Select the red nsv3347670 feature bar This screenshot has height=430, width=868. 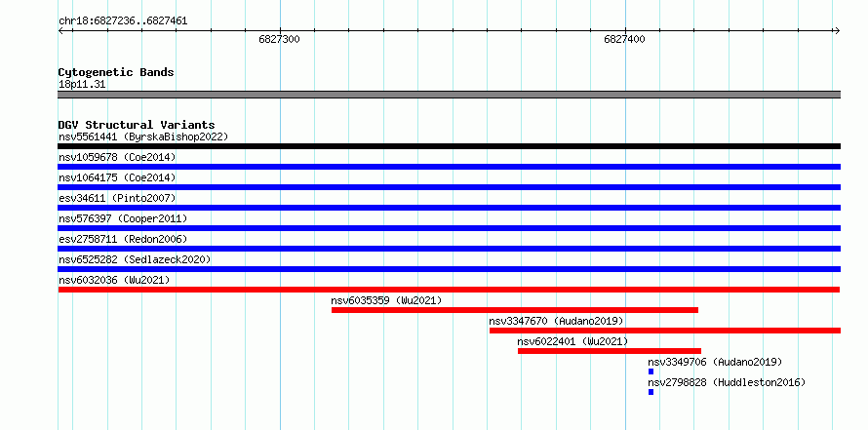coord(665,331)
